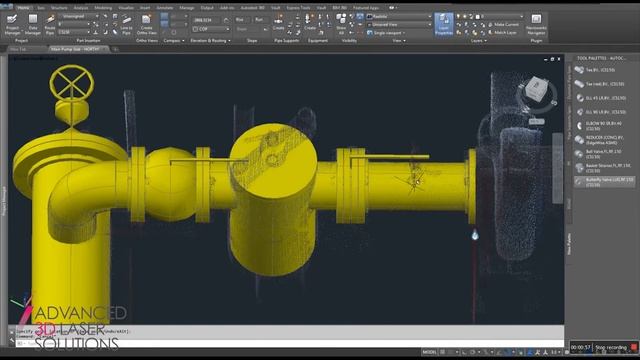Open the Featured Apps ribbon tab
Image resolution: width=640 pixels, height=360 pixels.
pyautogui.click(x=366, y=8)
